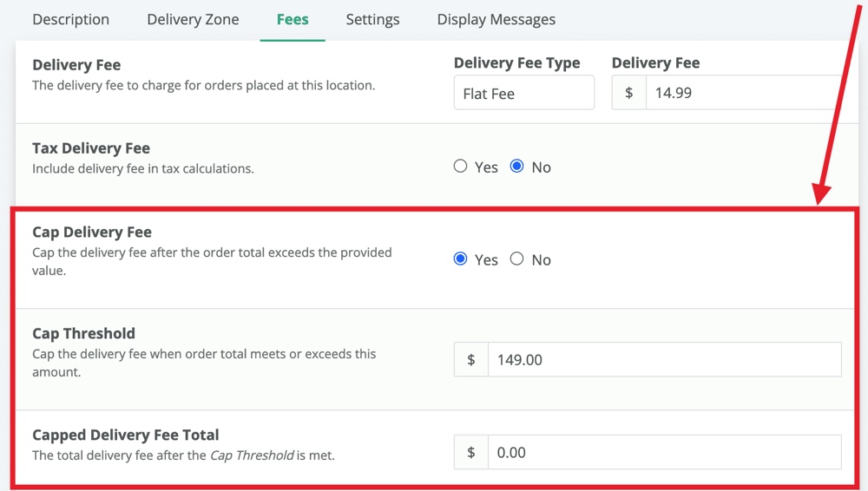Select Yes for Tax Delivery Fee
The height and width of the screenshot is (491, 868).
(460, 166)
